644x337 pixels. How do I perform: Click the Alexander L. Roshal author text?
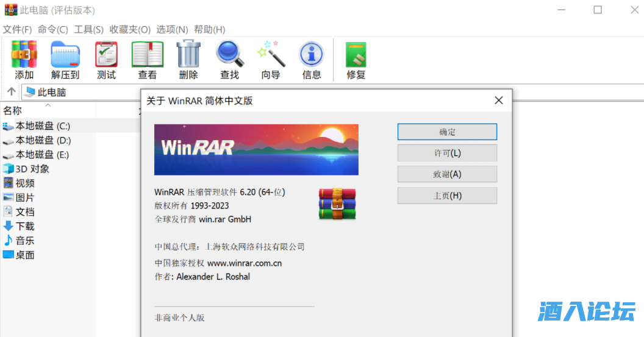click(213, 277)
